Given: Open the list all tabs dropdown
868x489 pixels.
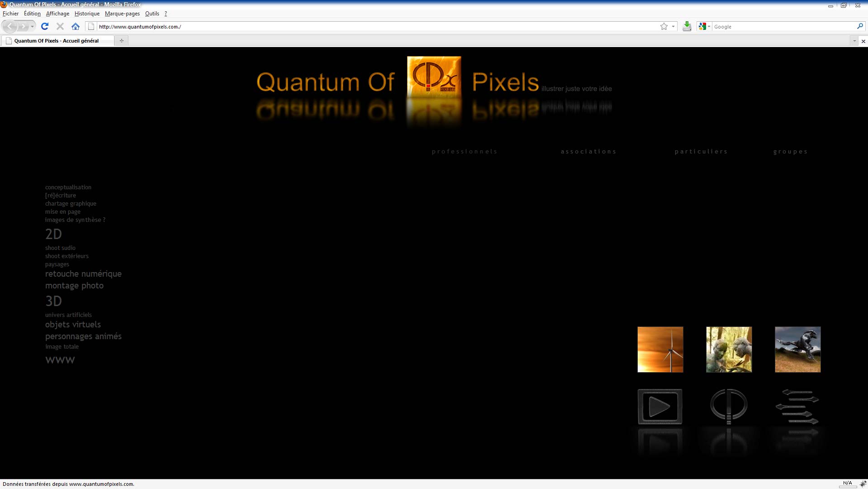Looking at the screenshot, I should point(854,41).
